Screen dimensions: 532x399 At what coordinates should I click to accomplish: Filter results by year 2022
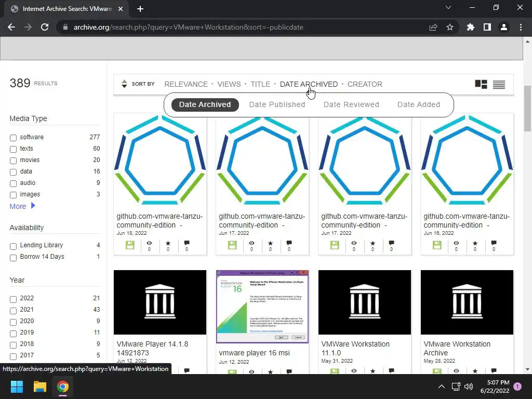click(13, 299)
